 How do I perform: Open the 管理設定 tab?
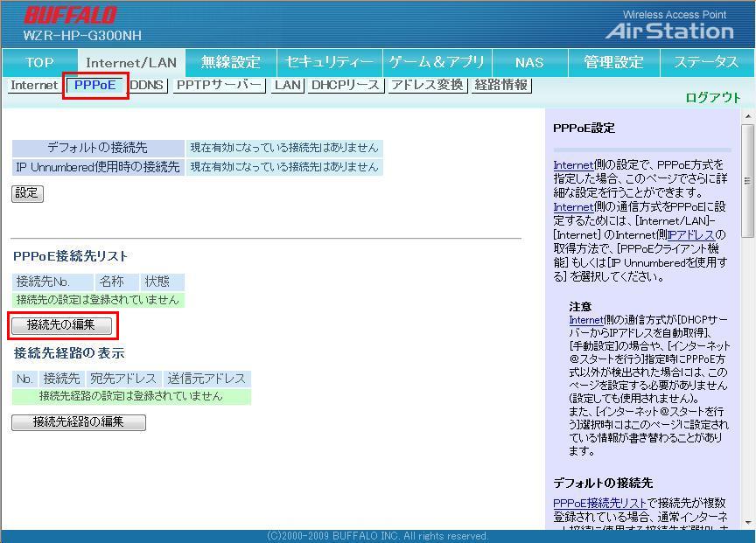click(x=613, y=62)
